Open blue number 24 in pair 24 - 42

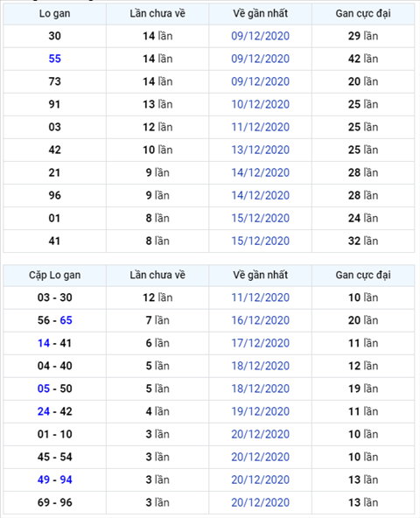pos(44,411)
